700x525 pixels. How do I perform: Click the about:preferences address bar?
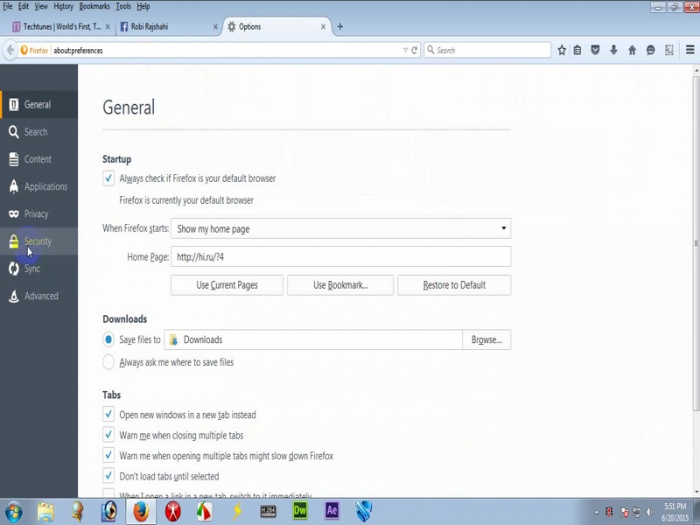225,50
